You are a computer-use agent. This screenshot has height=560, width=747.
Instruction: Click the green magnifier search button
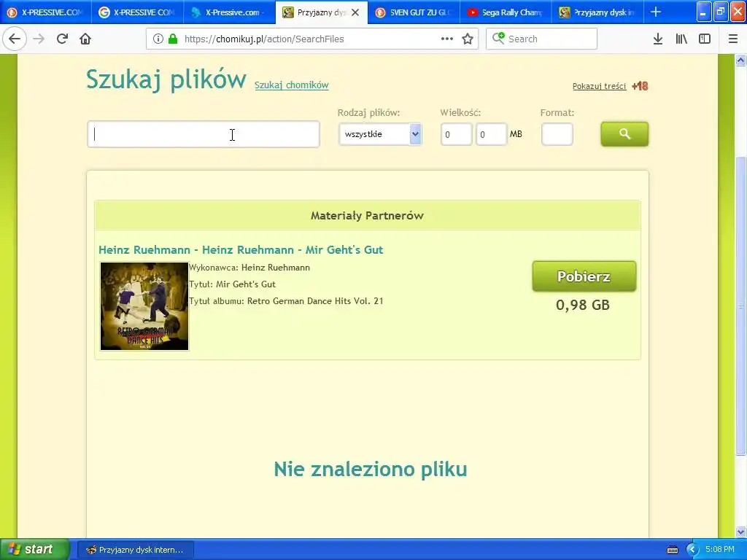click(x=624, y=134)
